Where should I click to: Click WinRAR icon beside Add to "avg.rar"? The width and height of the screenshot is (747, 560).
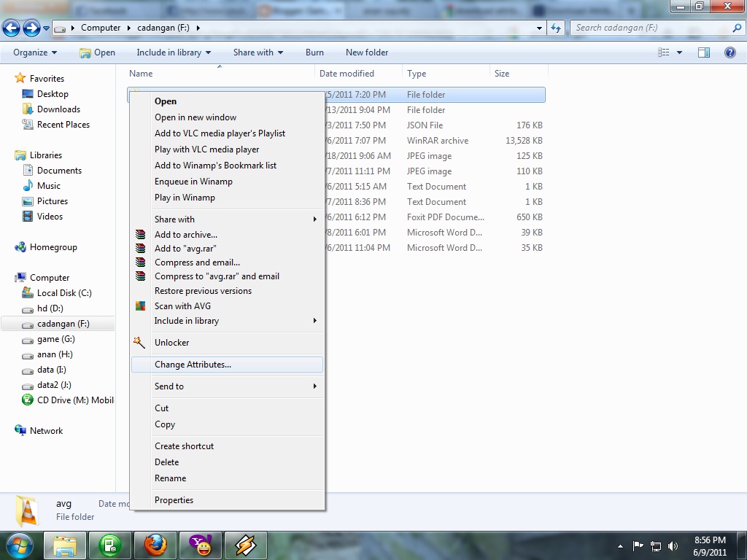(140, 248)
